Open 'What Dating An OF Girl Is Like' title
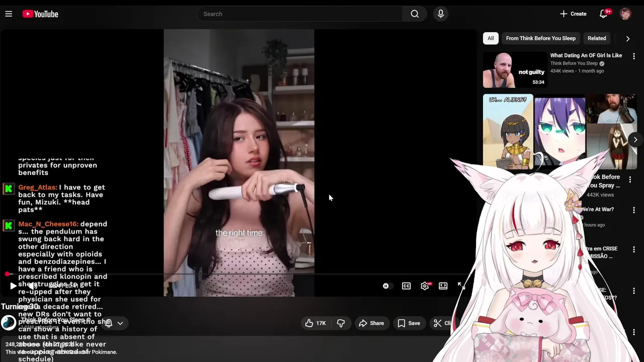The width and height of the screenshot is (644, 362). (x=586, y=55)
